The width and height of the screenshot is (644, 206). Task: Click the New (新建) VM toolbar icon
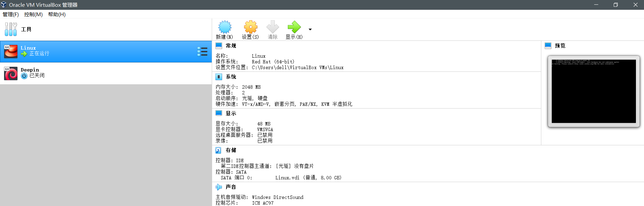click(x=225, y=27)
